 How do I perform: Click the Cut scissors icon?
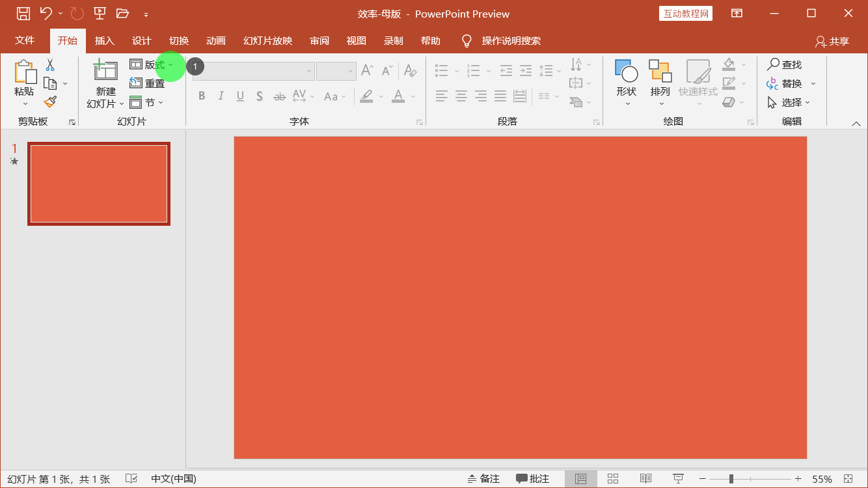pos(50,65)
